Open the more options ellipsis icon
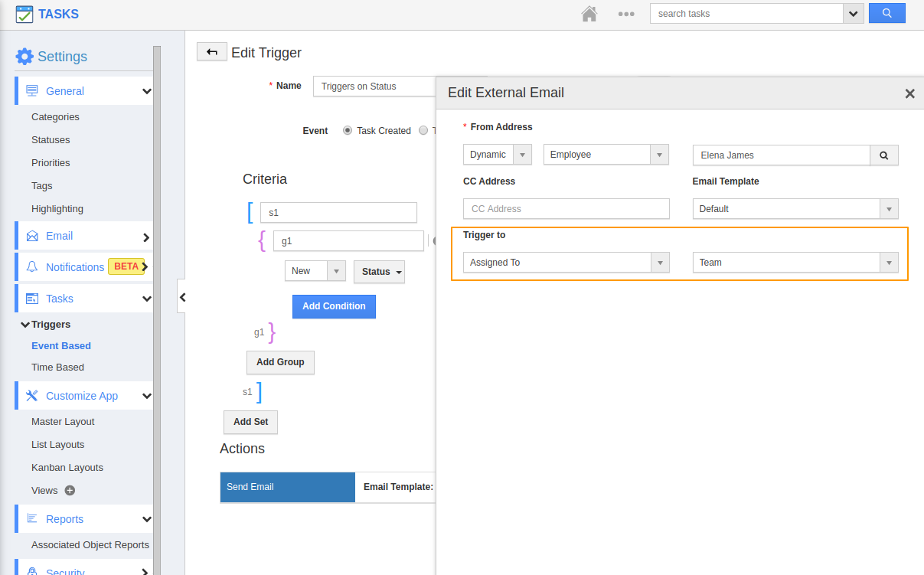This screenshot has width=924, height=575. tap(626, 14)
